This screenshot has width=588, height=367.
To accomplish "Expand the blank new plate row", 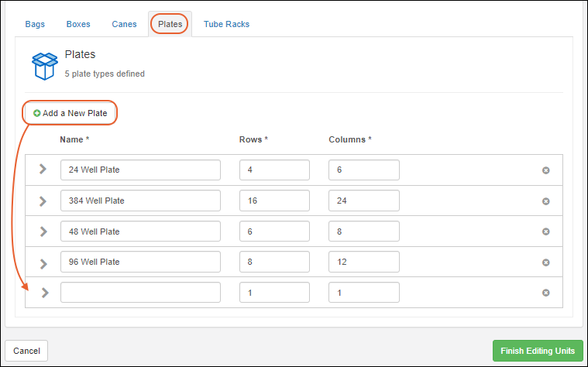I will click(x=44, y=293).
